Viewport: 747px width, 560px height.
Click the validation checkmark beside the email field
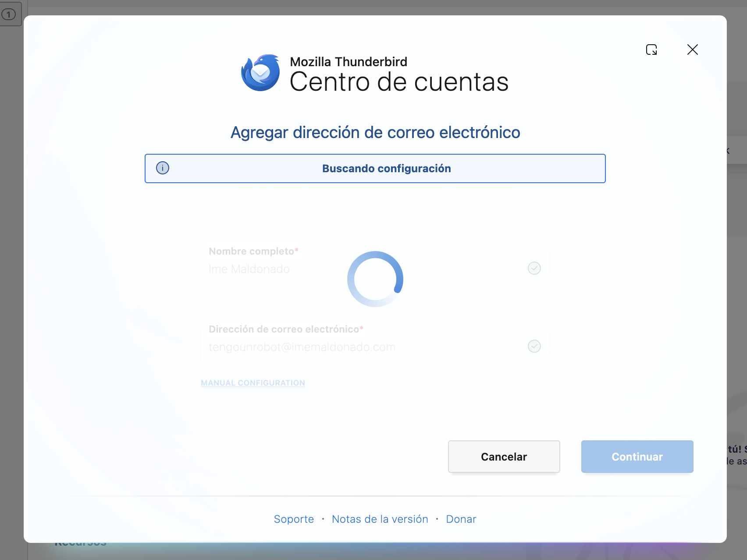click(x=534, y=346)
